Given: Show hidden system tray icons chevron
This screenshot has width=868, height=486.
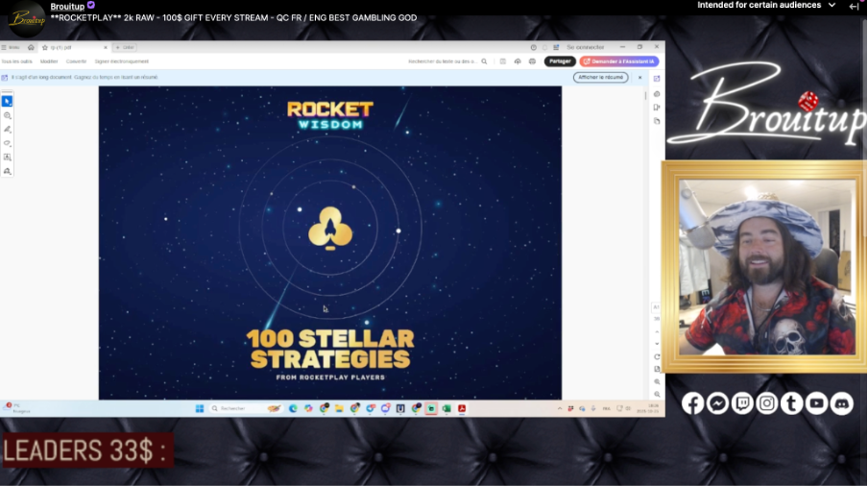Looking at the screenshot, I should [x=558, y=408].
